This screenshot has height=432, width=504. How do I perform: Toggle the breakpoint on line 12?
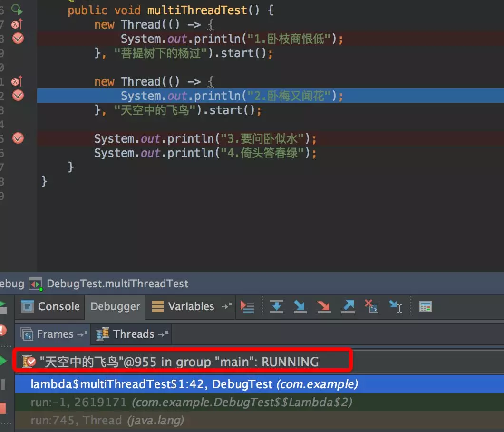click(18, 95)
